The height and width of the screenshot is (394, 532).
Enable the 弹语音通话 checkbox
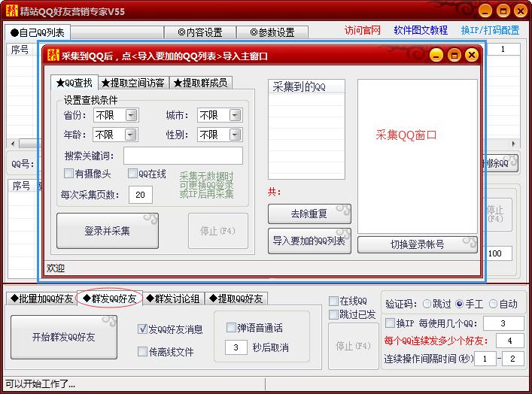[231, 328]
